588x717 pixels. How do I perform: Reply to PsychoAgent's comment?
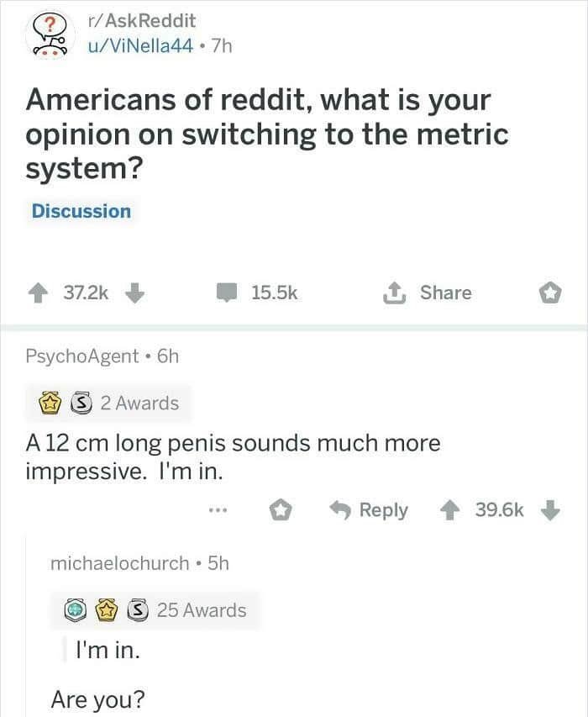click(369, 510)
